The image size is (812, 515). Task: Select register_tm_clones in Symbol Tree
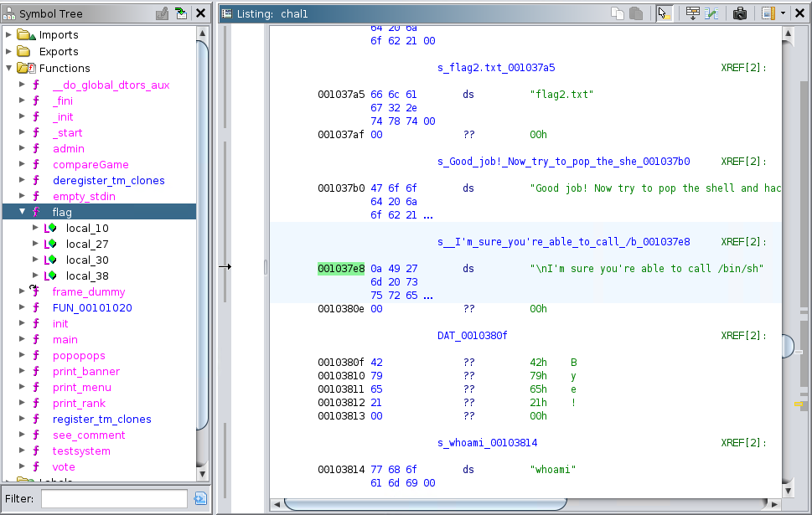(102, 420)
